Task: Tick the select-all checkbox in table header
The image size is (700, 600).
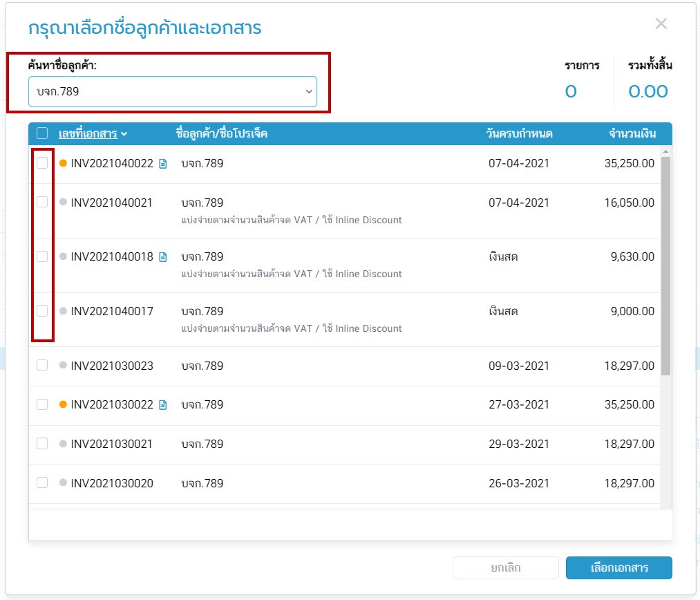Action: tap(42, 133)
